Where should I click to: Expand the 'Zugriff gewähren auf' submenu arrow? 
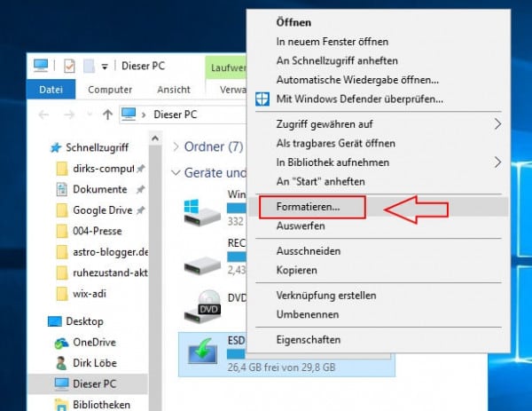coord(497,124)
